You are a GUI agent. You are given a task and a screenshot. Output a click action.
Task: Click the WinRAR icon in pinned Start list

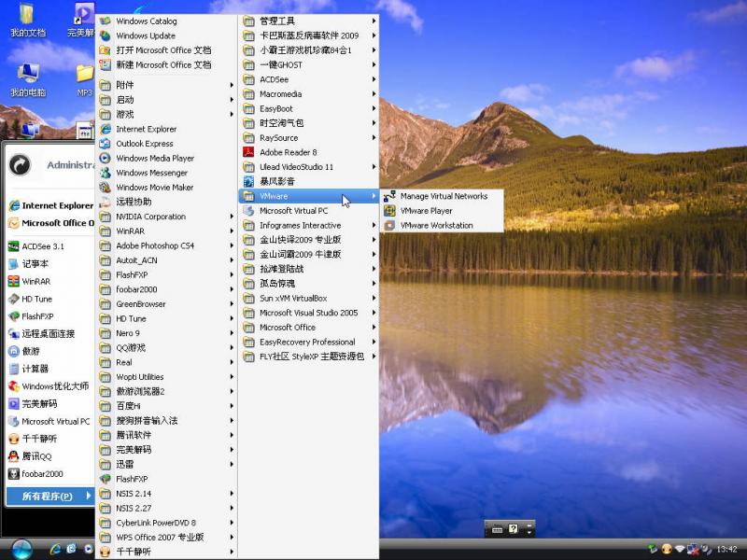click(14, 282)
